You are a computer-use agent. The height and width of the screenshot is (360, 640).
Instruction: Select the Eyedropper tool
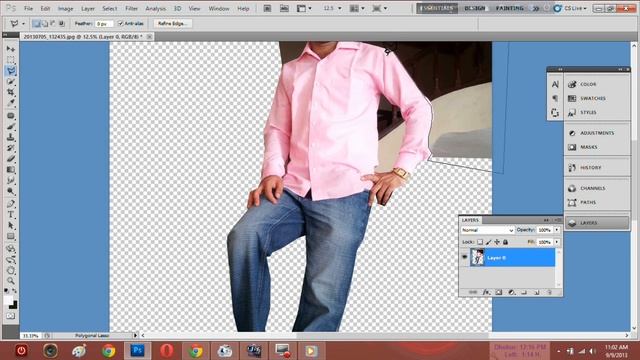click(x=11, y=103)
